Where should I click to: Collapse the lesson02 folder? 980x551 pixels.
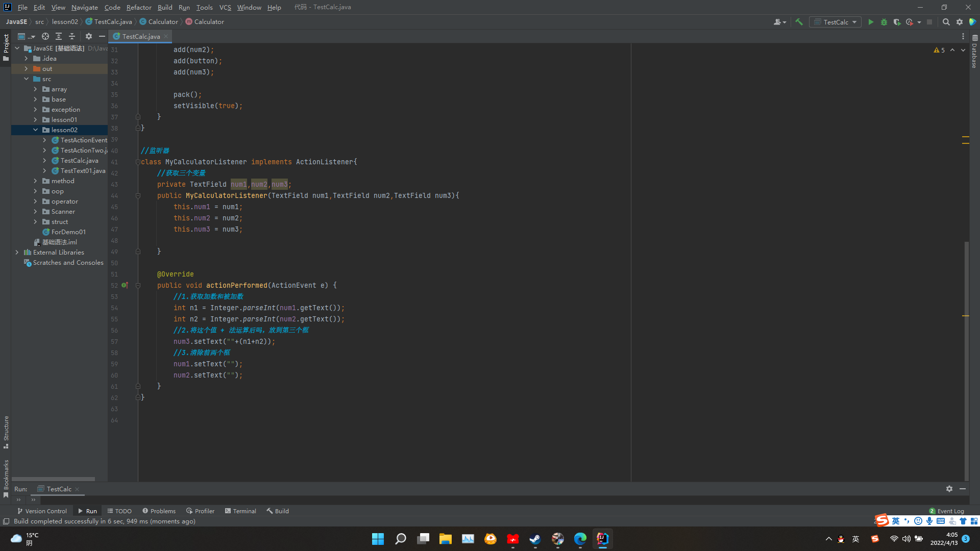[x=36, y=130]
